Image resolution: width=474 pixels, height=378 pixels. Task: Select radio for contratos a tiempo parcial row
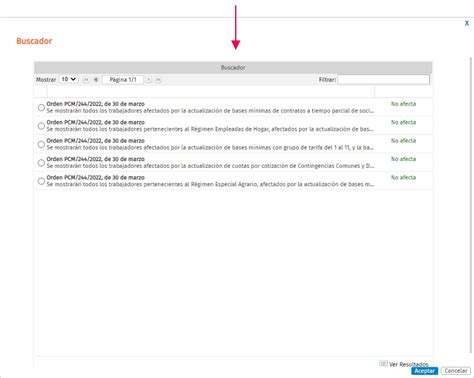tap(41, 108)
